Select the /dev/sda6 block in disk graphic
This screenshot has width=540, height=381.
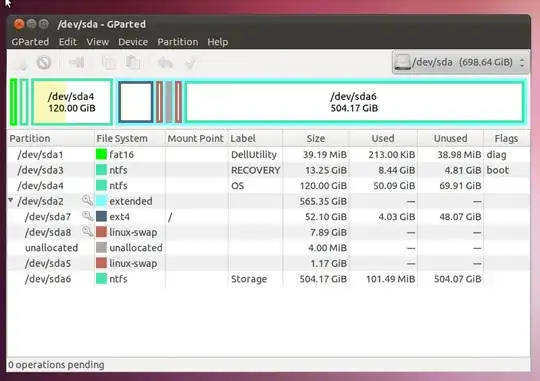(x=354, y=102)
